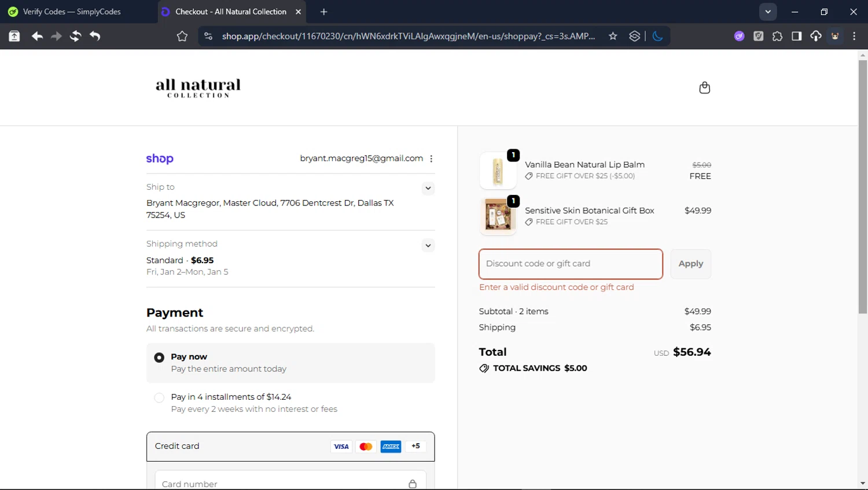The image size is (868, 490).
Task: Click the address bar bookmark star
Action: coord(613,36)
